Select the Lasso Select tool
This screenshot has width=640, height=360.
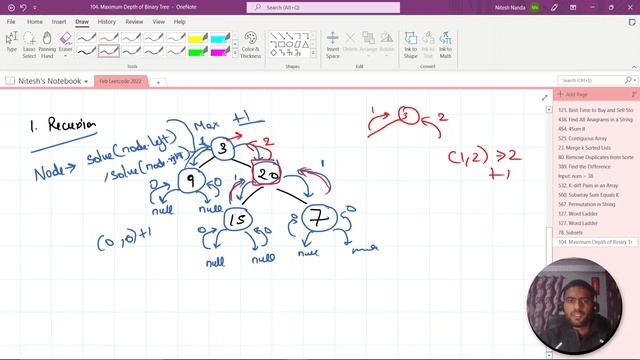click(29, 45)
